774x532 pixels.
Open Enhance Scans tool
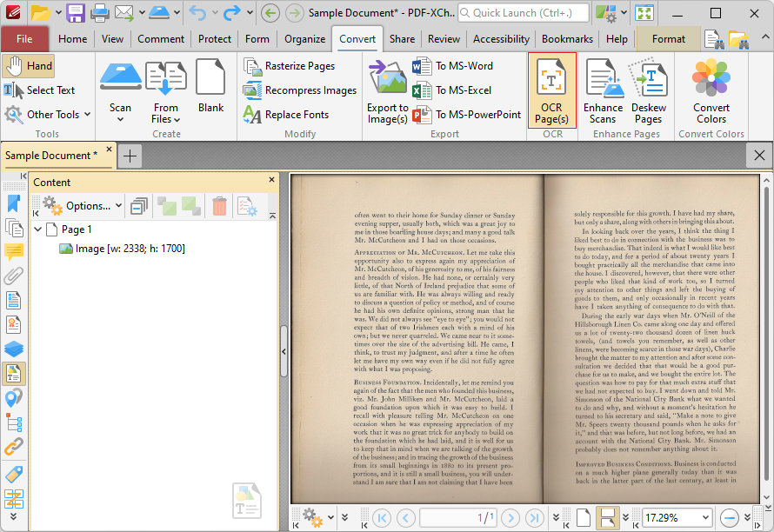click(x=603, y=90)
